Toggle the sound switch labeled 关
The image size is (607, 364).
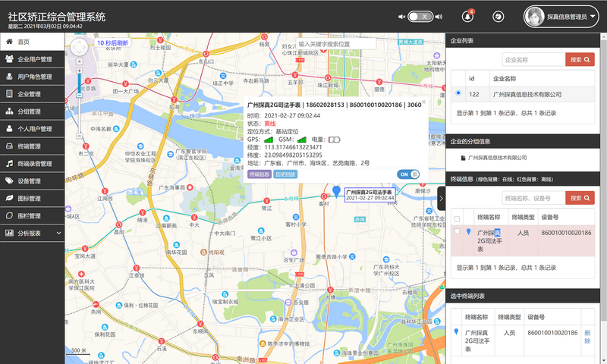[x=420, y=17]
